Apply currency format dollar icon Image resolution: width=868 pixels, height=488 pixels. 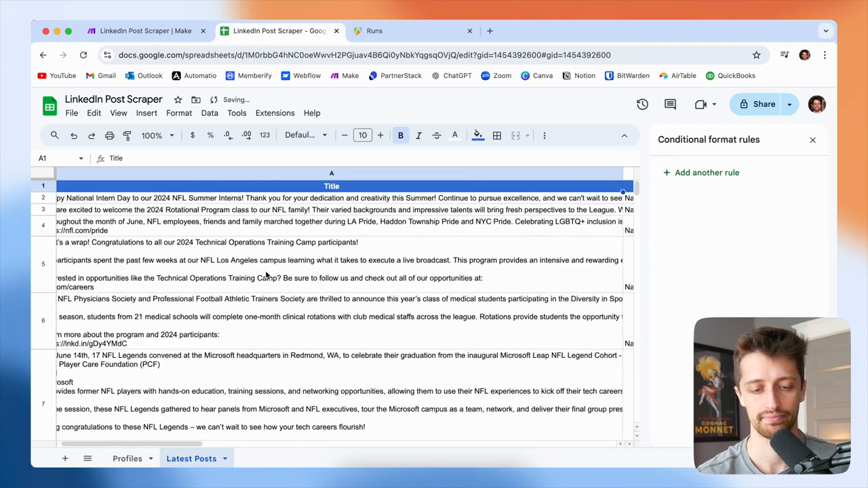pyautogui.click(x=193, y=136)
